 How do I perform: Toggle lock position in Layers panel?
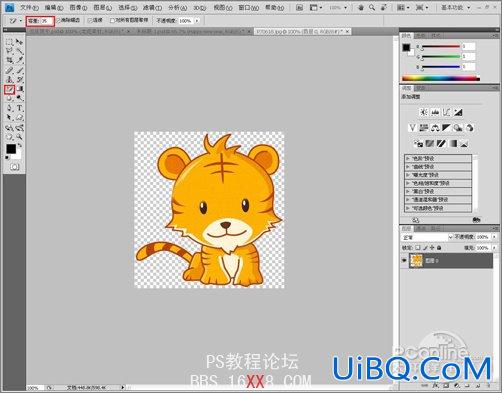[x=432, y=248]
